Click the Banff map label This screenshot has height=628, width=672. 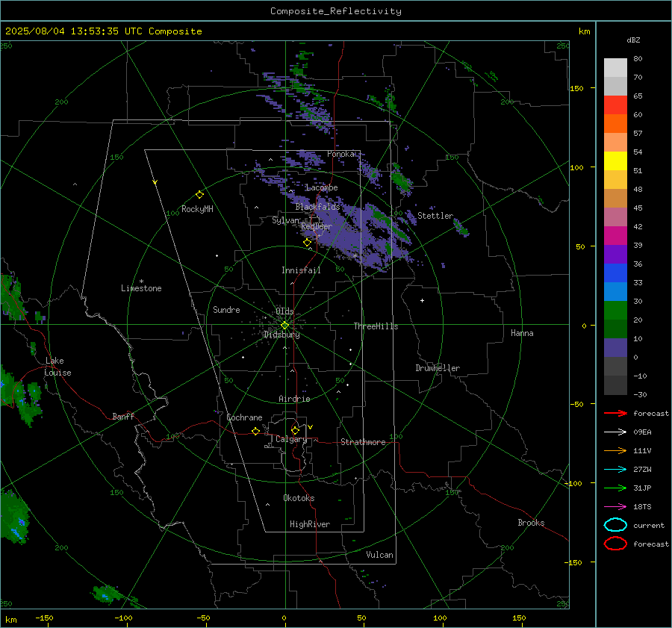click(123, 416)
